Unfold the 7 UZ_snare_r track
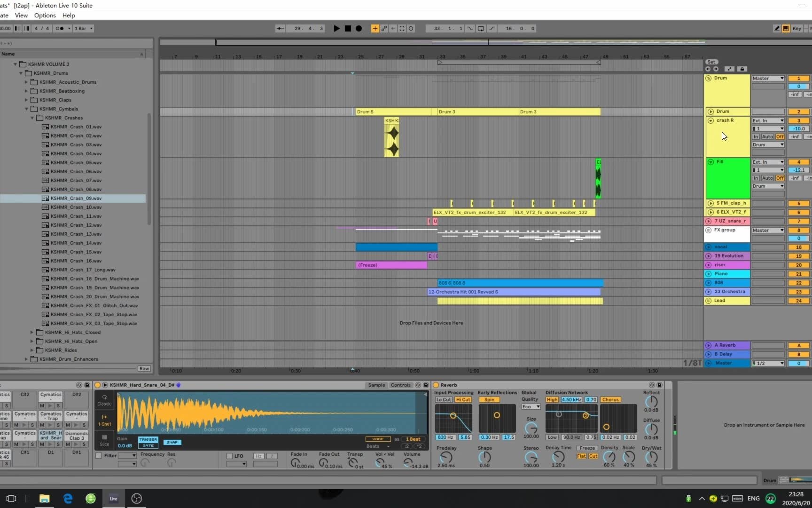Screen dimensions: 812x508 (709, 221)
